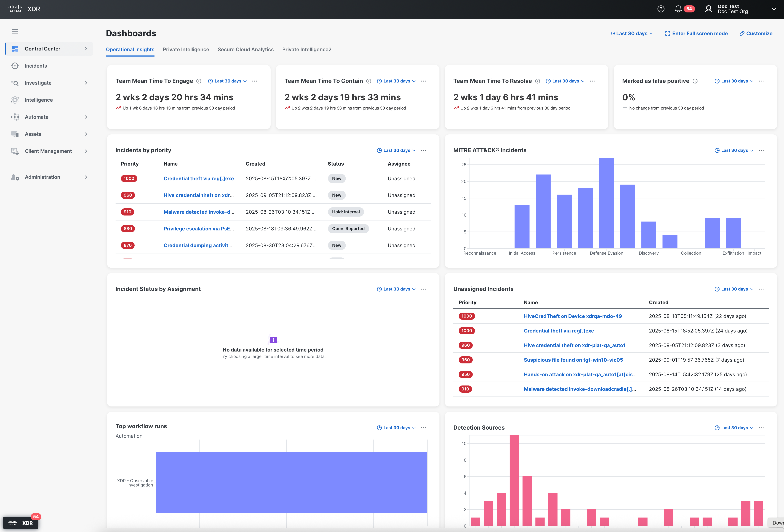
Task: Click the tallest Defense Evasion bar in MITRE chart
Action: [606, 203]
